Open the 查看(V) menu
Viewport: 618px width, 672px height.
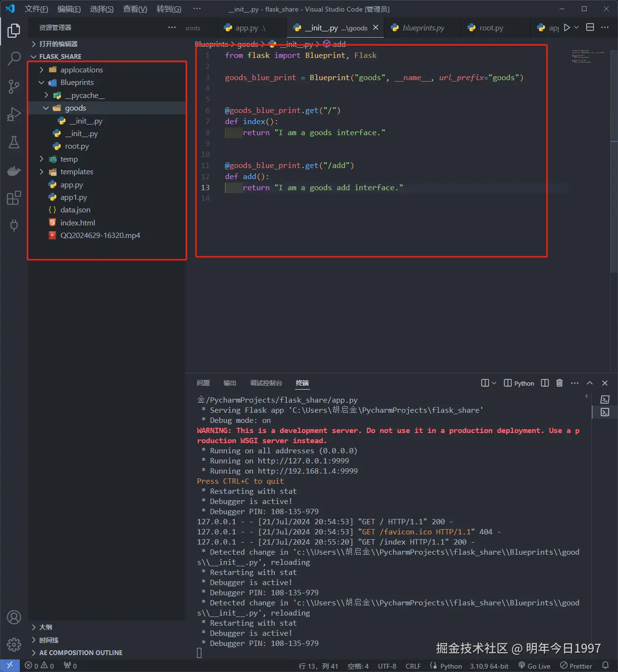point(135,9)
